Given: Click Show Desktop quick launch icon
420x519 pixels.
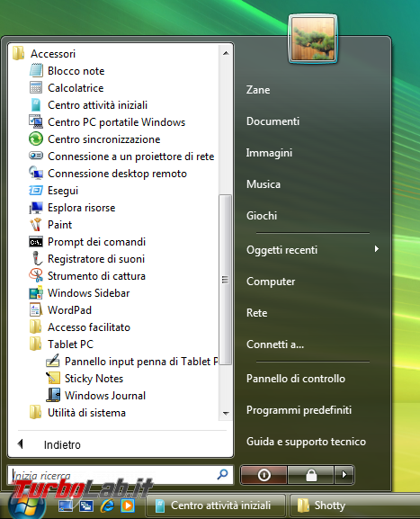Looking at the screenshot, I should point(66,506).
